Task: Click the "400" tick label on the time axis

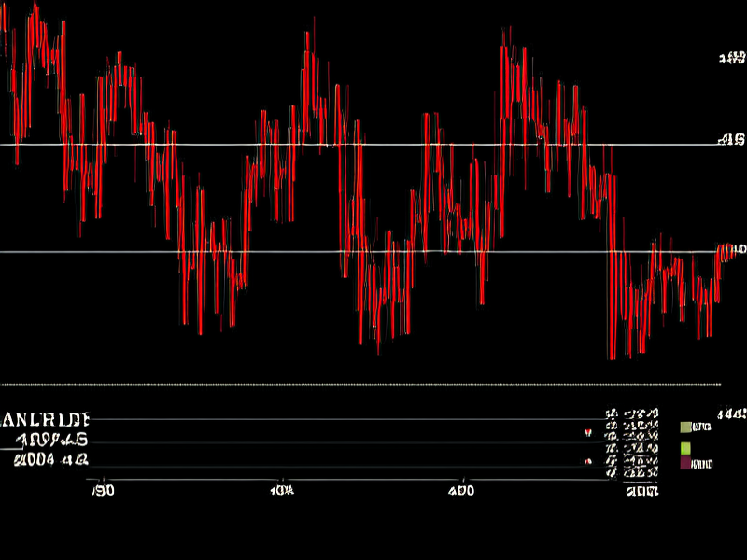Action: coord(460,490)
